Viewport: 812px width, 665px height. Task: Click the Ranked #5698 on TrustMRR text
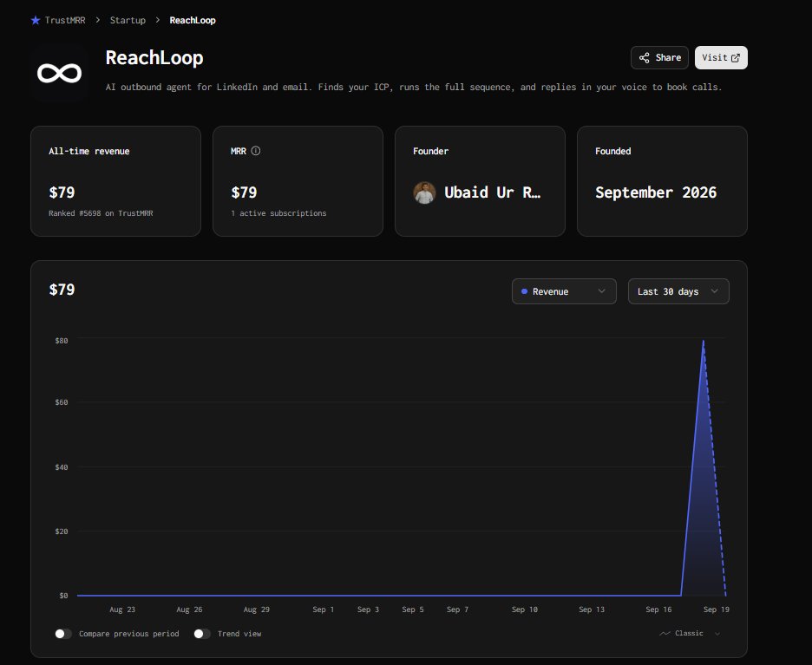coord(101,213)
